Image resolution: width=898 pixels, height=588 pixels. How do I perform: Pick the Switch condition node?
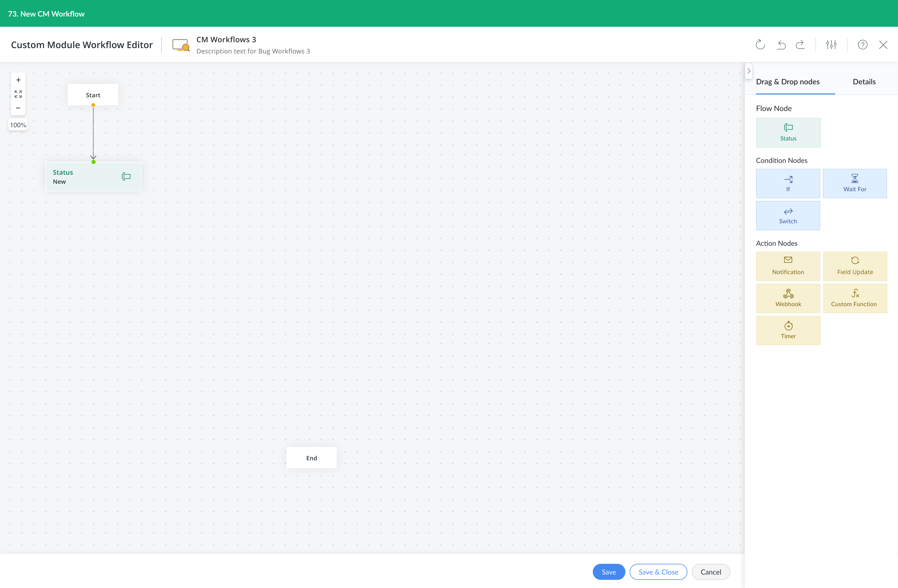[788, 216]
